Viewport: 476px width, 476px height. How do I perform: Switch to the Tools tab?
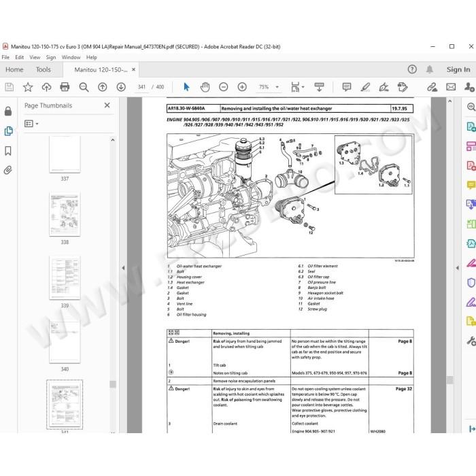coord(43,69)
